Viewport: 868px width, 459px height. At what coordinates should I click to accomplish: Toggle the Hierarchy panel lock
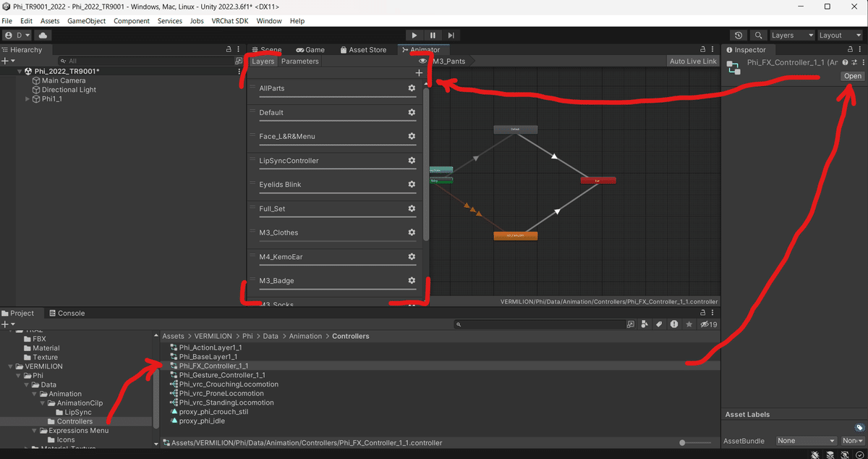tap(229, 50)
